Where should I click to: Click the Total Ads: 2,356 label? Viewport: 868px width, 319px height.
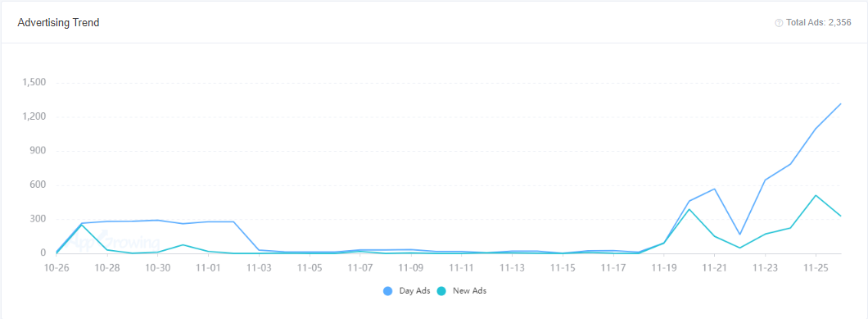point(820,23)
